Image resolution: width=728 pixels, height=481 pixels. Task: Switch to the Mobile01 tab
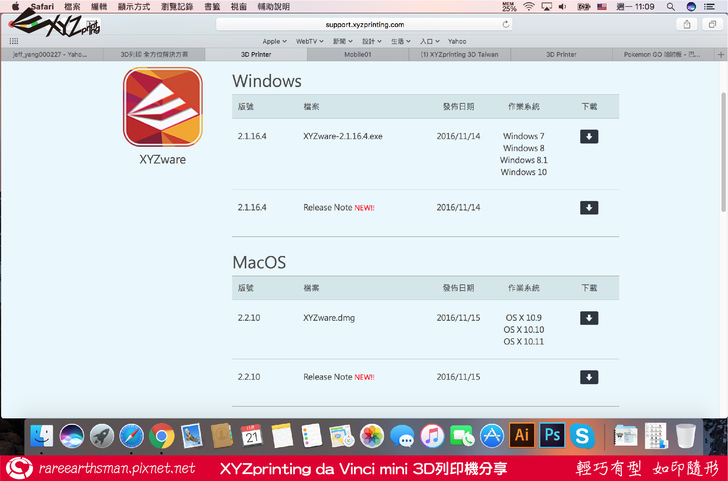click(x=358, y=54)
